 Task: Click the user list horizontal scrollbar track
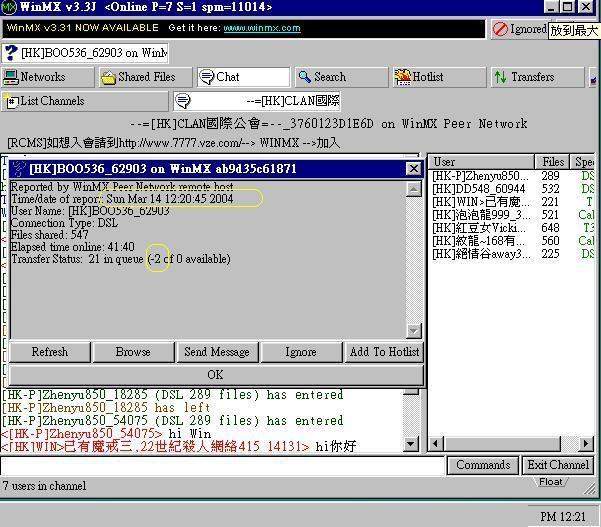point(570,444)
